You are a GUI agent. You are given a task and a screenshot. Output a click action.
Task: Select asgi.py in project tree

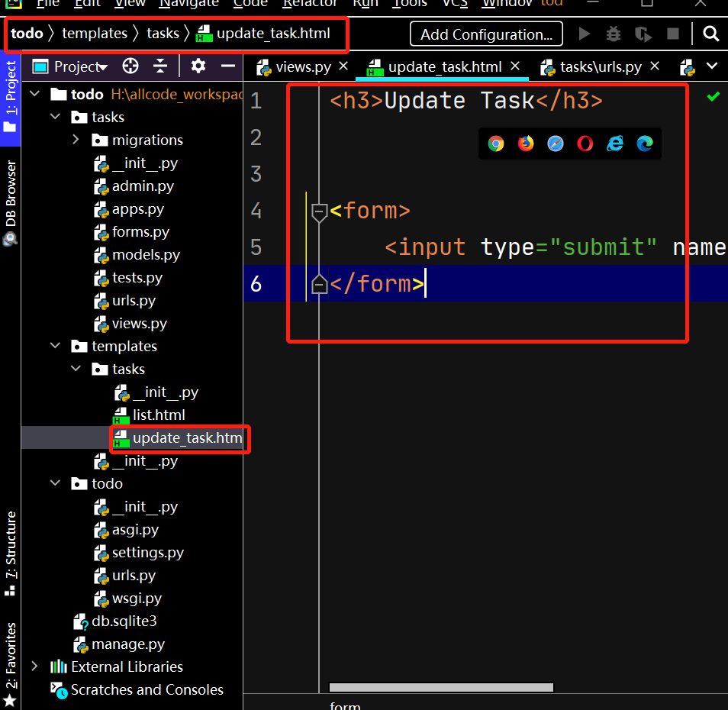[x=126, y=530]
